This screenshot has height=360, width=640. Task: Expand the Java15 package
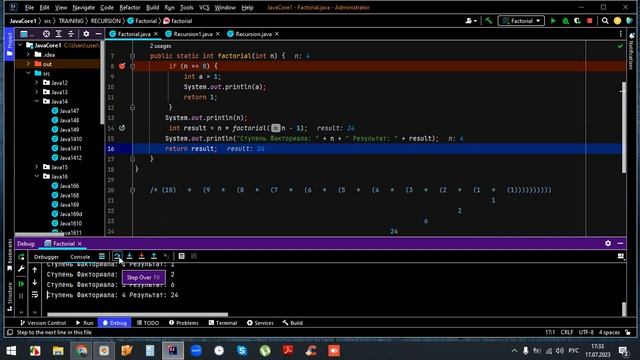coord(36,167)
